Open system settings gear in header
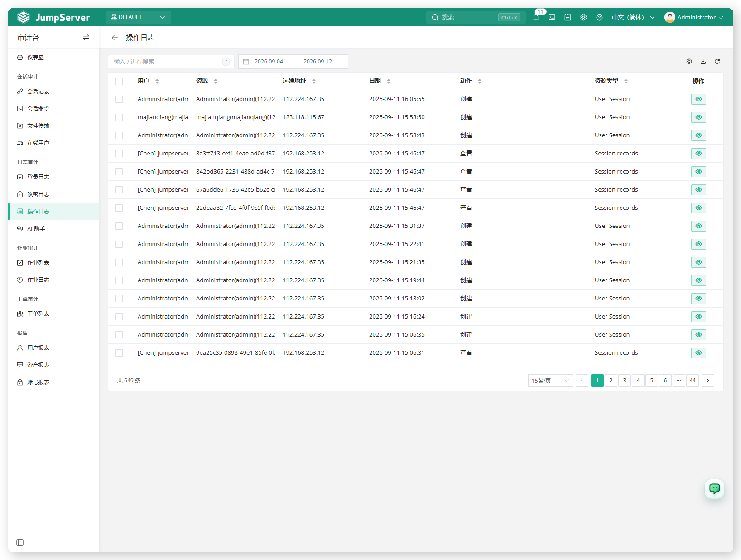This screenshot has height=560, width=741. 583,17
